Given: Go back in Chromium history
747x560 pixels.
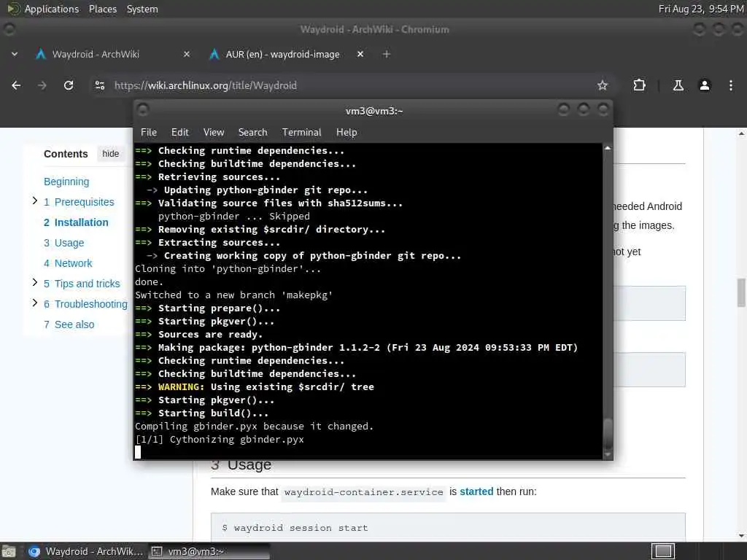Looking at the screenshot, I should (16, 85).
